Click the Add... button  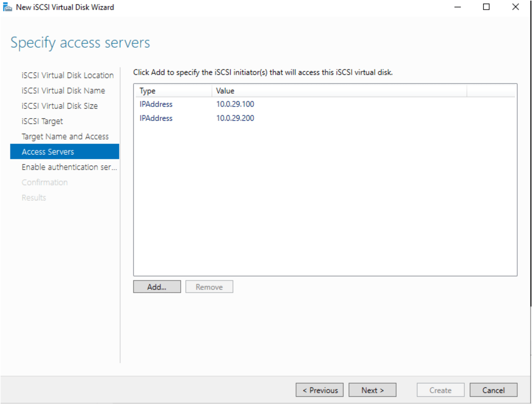tap(157, 287)
